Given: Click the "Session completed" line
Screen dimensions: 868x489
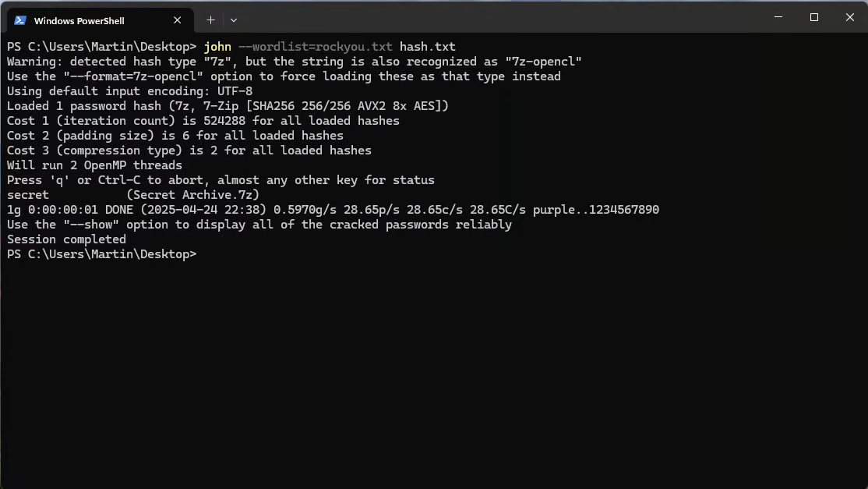Looking at the screenshot, I should tap(66, 239).
